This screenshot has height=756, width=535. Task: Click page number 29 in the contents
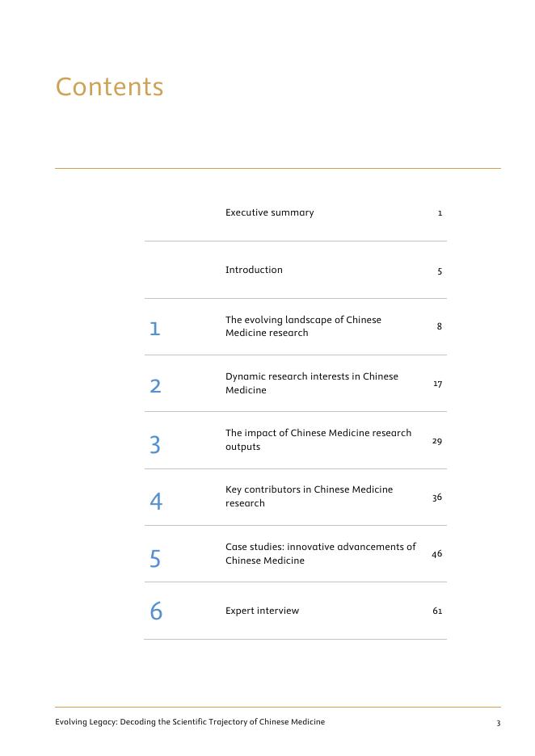437,441
